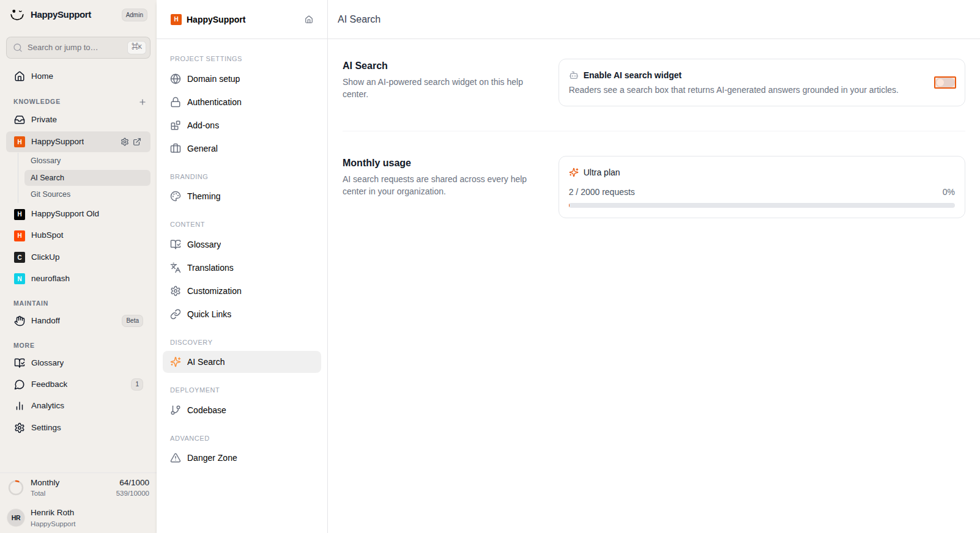The width and height of the screenshot is (980, 533).
Task: Click the AI Search page title
Action: pos(359,20)
